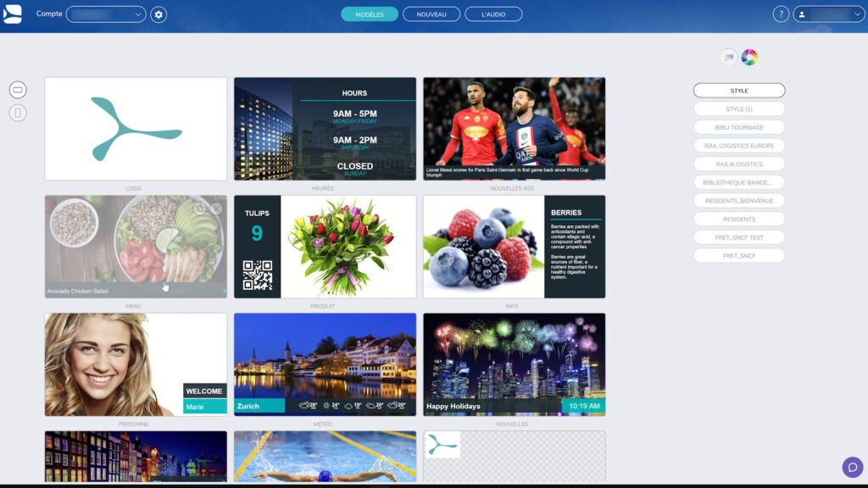This screenshot has width=868, height=488.
Task: Open the checkered blank logo template
Action: [x=515, y=457]
